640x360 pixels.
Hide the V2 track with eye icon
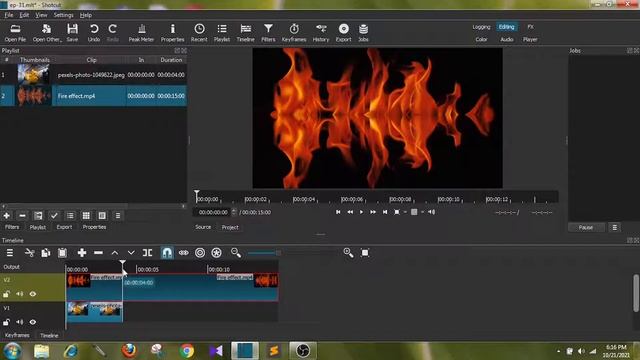pyautogui.click(x=33, y=294)
